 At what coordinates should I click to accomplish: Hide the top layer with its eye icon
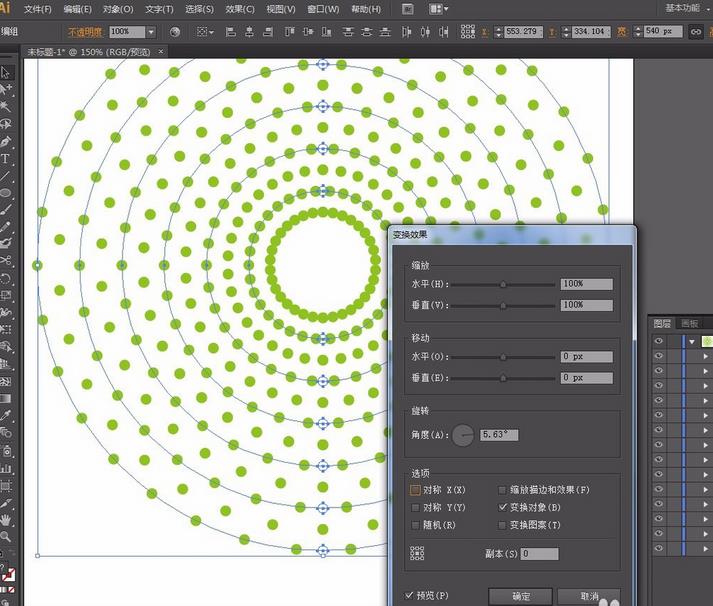pyautogui.click(x=658, y=341)
